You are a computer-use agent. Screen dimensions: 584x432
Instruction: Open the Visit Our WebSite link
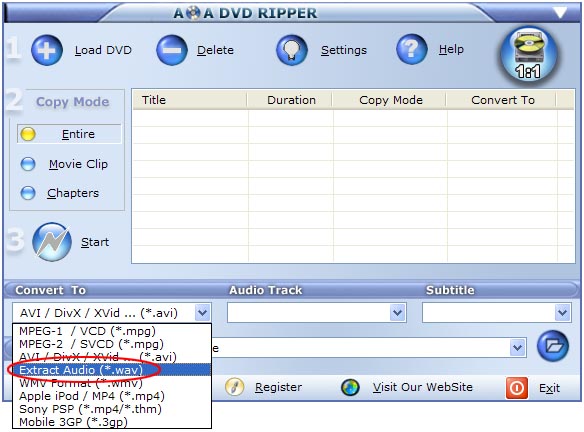[x=423, y=387]
